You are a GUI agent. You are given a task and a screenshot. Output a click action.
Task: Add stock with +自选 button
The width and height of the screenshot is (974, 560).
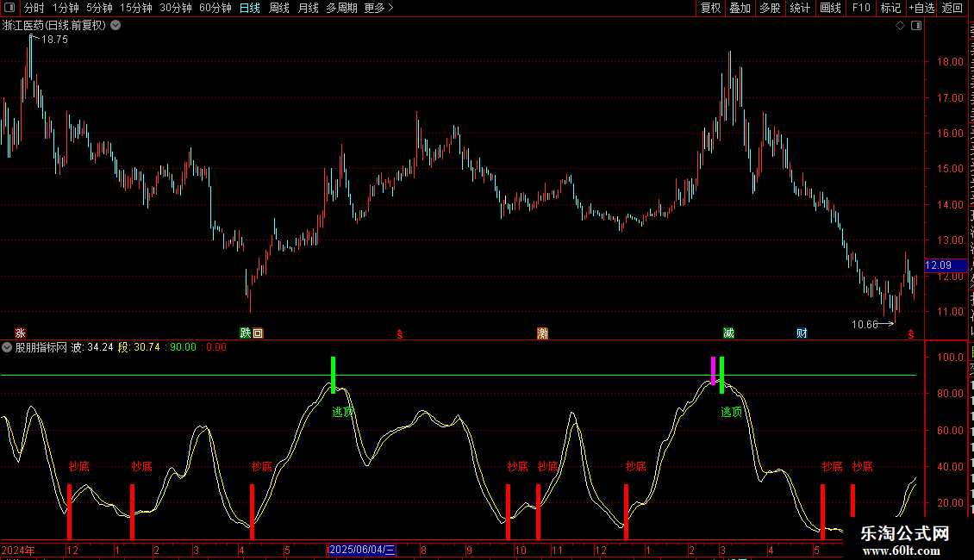[921, 8]
